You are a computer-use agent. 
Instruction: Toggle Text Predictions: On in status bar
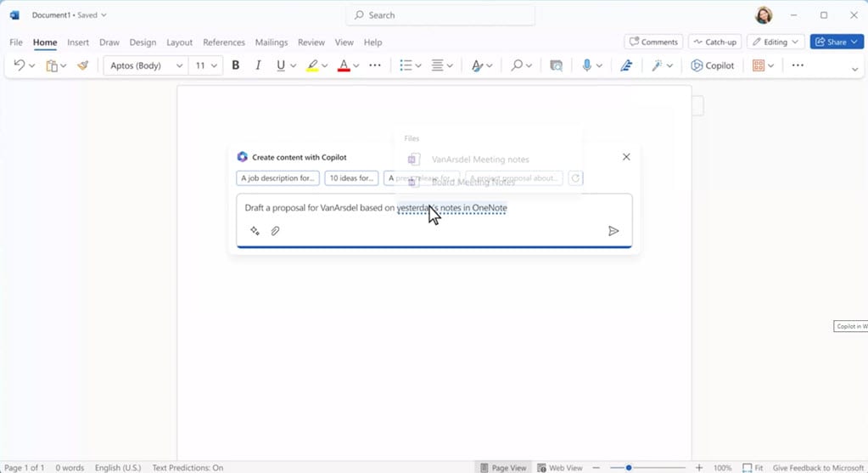[188, 467]
